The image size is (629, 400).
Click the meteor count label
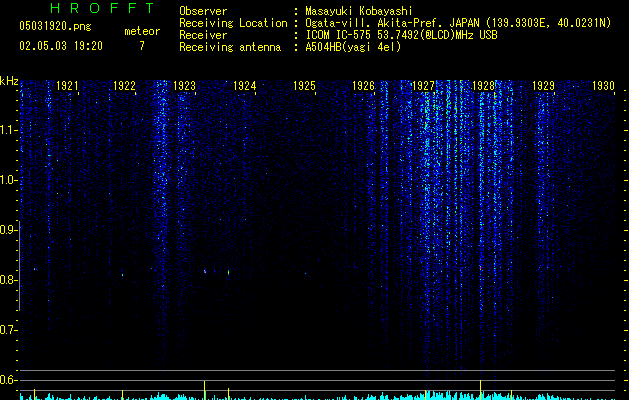point(142,31)
